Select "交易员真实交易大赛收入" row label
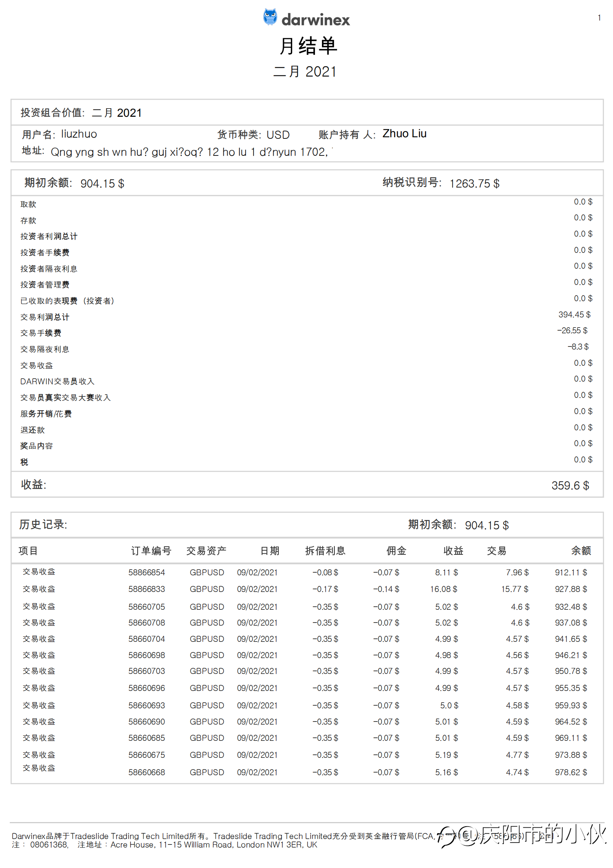The width and height of the screenshot is (613, 868). 66,397
